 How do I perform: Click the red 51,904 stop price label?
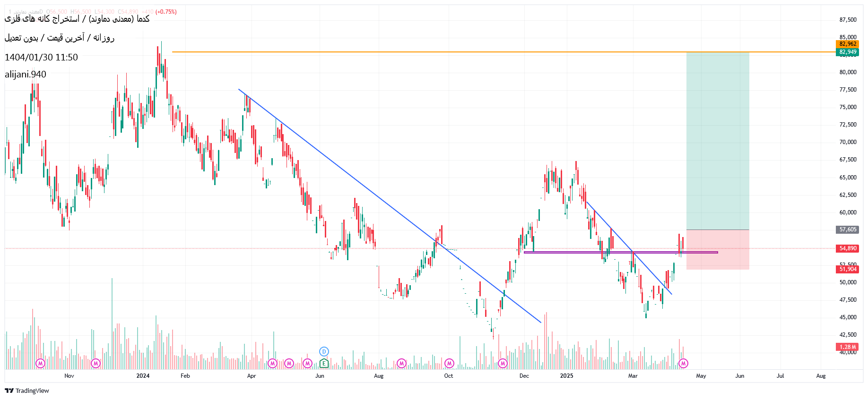848,269
